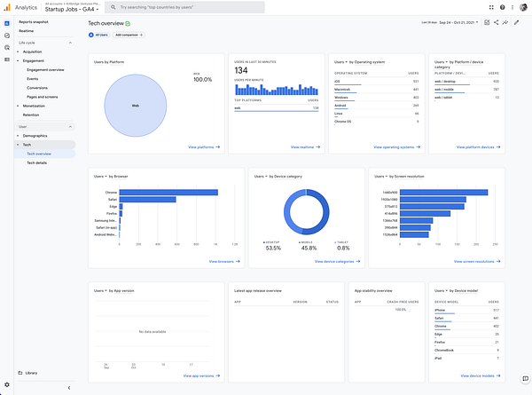Open Admin settings gear icon
Image resolution: width=532 pixels, height=395 pixels.
pyautogui.click(x=7, y=385)
